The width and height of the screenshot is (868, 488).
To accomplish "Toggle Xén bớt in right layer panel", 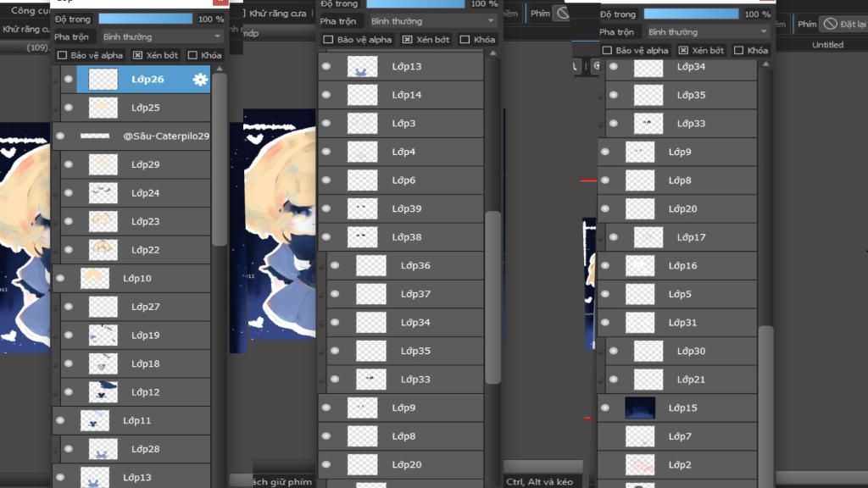I will pos(684,50).
